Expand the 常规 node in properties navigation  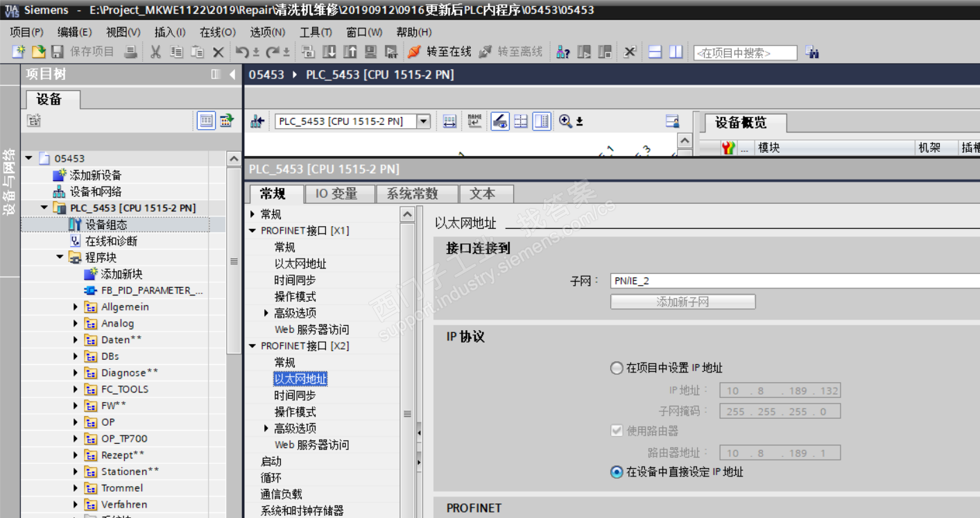252,214
